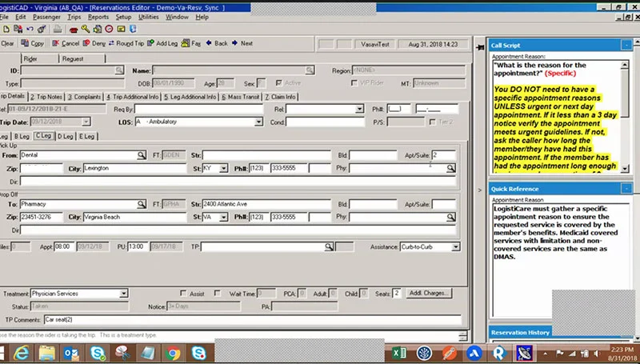Toggle the Active checkbox
The image size is (640, 364).
click(x=278, y=83)
